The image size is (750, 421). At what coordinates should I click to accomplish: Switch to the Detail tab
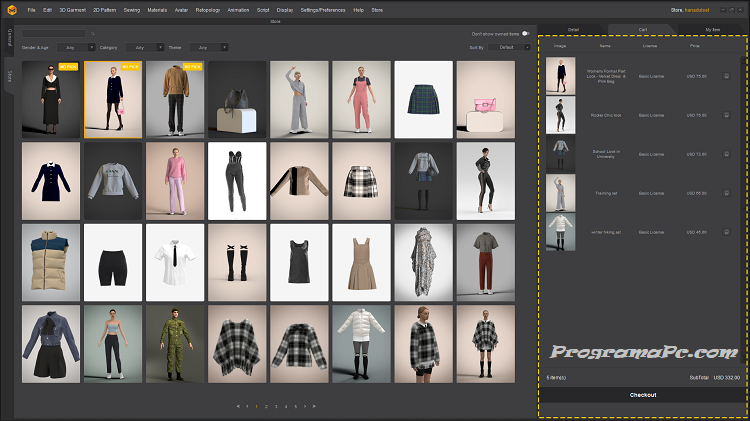click(572, 30)
